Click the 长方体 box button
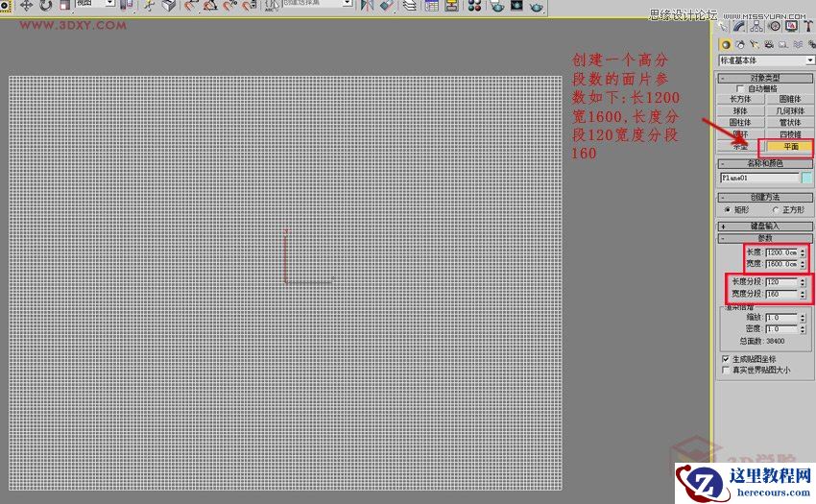Screen dimensions: 816x504 click(740, 99)
